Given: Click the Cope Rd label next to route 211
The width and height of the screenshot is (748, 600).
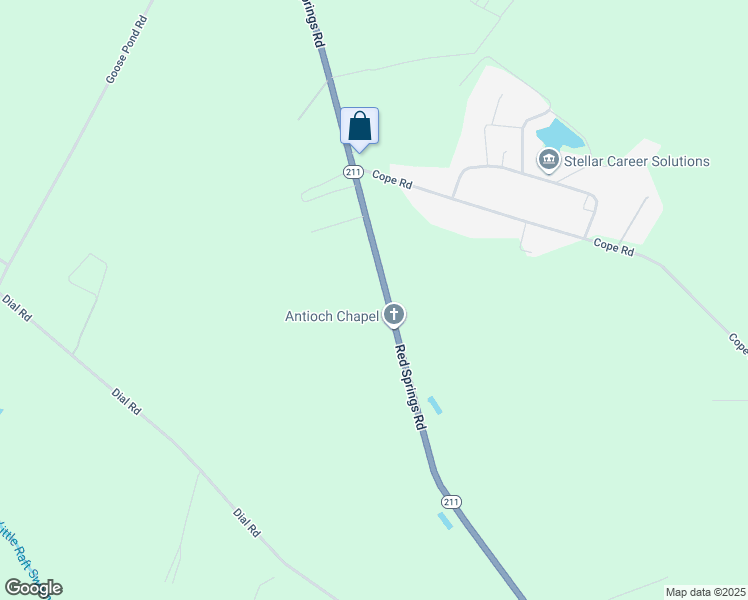Looking at the screenshot, I should pos(392,179).
